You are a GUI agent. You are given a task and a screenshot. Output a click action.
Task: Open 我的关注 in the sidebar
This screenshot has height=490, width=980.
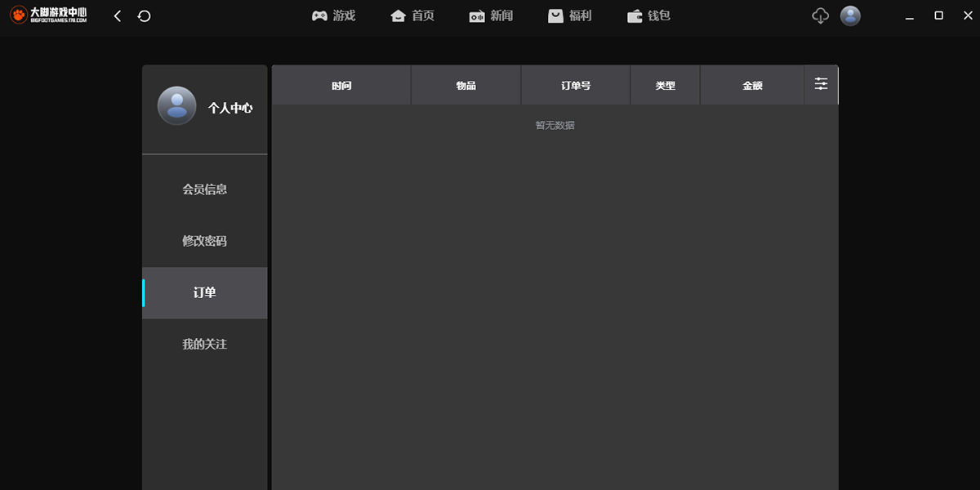tap(204, 345)
